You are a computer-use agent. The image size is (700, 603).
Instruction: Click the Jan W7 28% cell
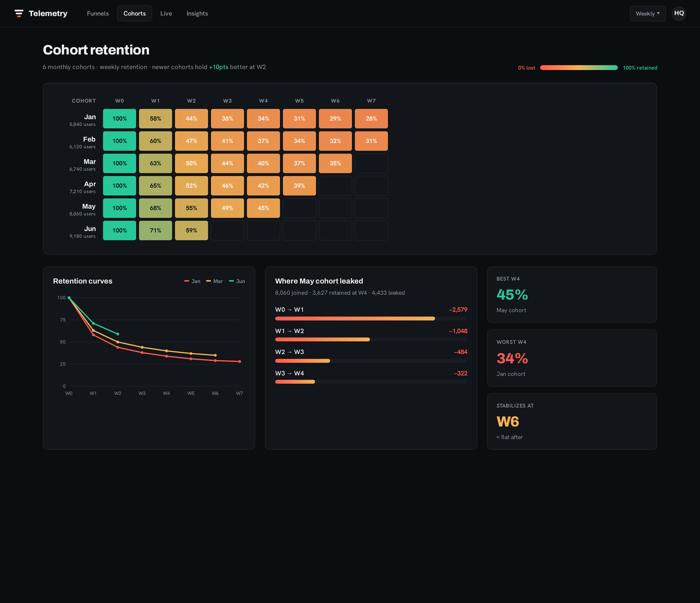[x=371, y=119]
